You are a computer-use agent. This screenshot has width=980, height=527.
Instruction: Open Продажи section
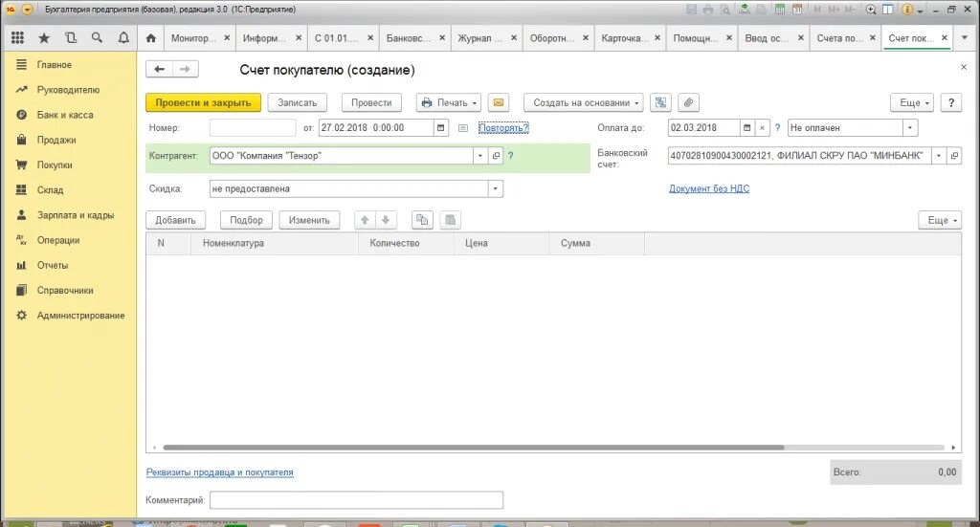[56, 140]
